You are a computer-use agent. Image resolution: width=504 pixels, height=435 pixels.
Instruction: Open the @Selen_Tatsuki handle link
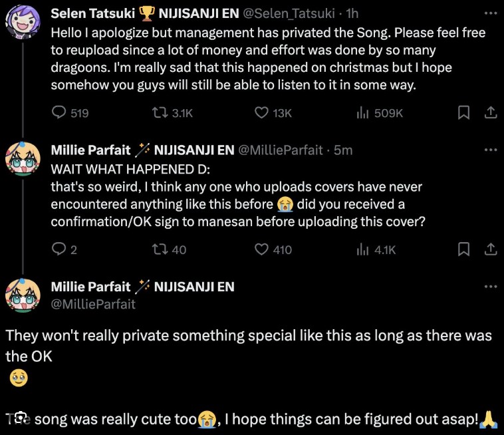coord(289,13)
